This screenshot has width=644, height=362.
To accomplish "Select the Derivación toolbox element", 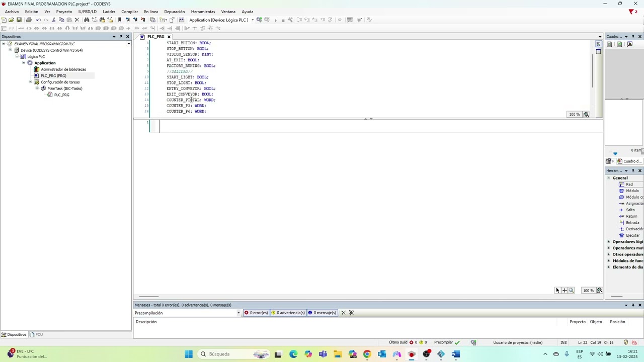I will tap(631, 229).
